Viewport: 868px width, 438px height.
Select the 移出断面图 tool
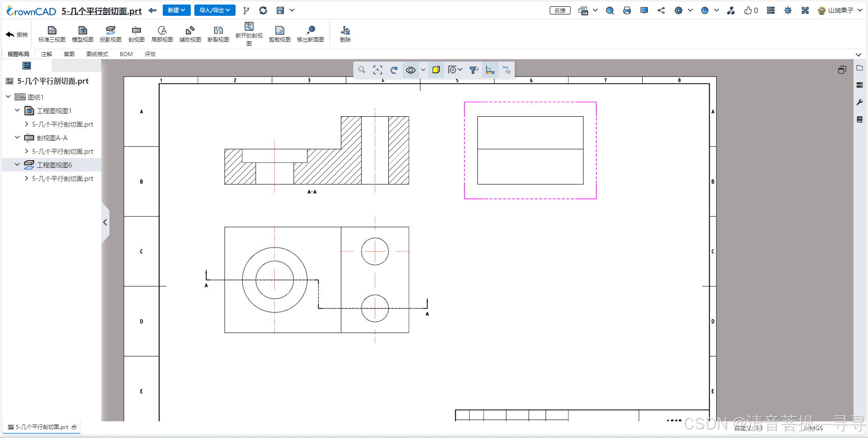point(311,34)
